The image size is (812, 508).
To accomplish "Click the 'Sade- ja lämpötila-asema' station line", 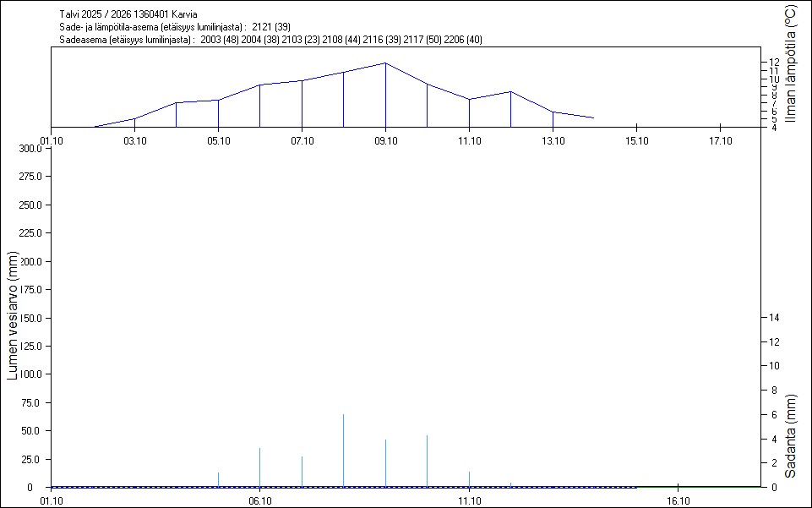I will coord(175,27).
